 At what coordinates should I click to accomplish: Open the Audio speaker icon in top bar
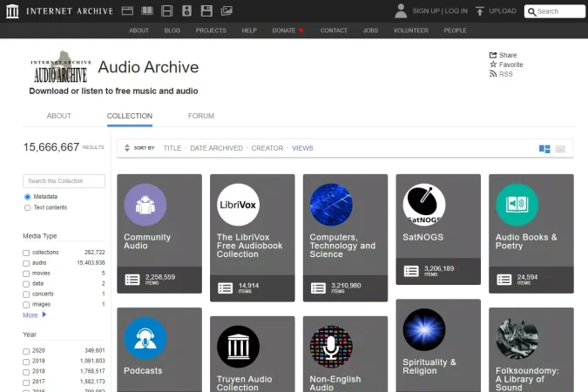[x=186, y=10]
